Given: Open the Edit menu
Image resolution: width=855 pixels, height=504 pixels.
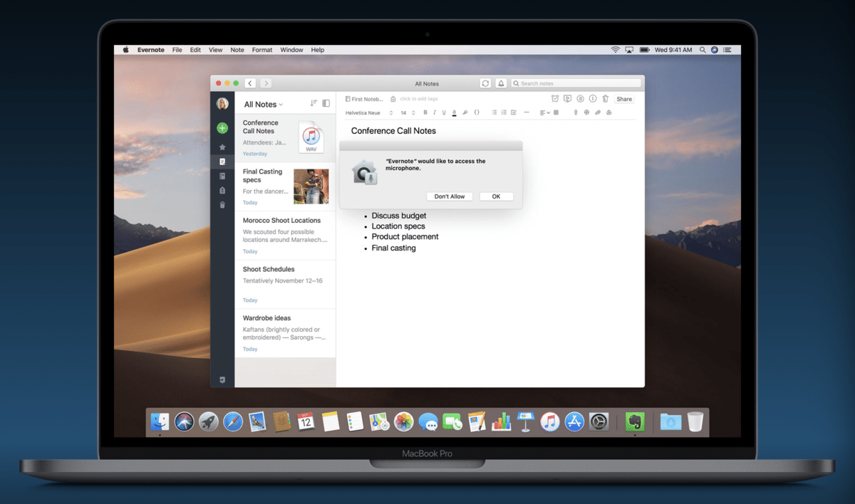Looking at the screenshot, I should 195,50.
